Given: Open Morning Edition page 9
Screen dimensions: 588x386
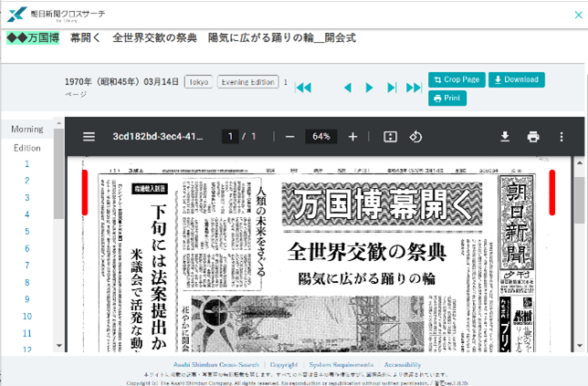Looking at the screenshot, I should [x=27, y=299].
